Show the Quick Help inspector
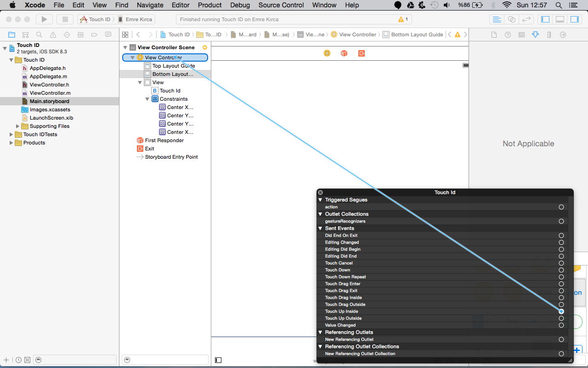This screenshot has width=588, height=368. click(508, 34)
